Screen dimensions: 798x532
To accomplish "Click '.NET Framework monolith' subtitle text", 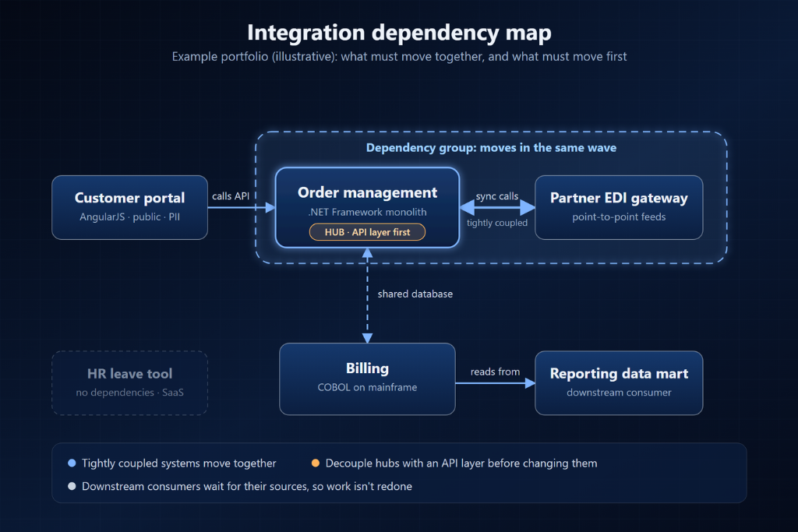I will pyautogui.click(x=368, y=212).
